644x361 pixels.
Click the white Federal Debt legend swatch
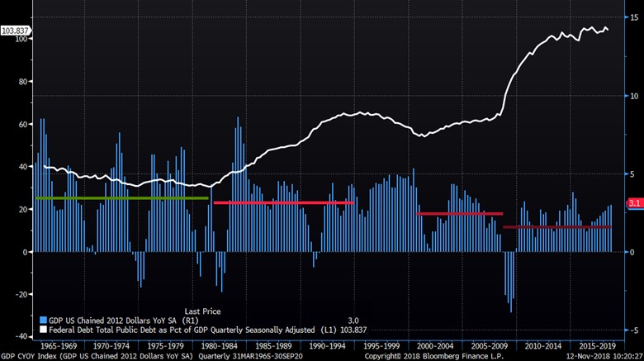coord(43,328)
